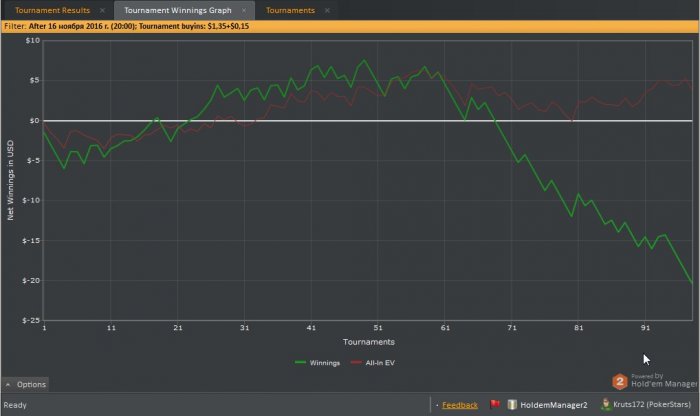
Task: Click the green Winnings legend color line
Action: [300, 362]
